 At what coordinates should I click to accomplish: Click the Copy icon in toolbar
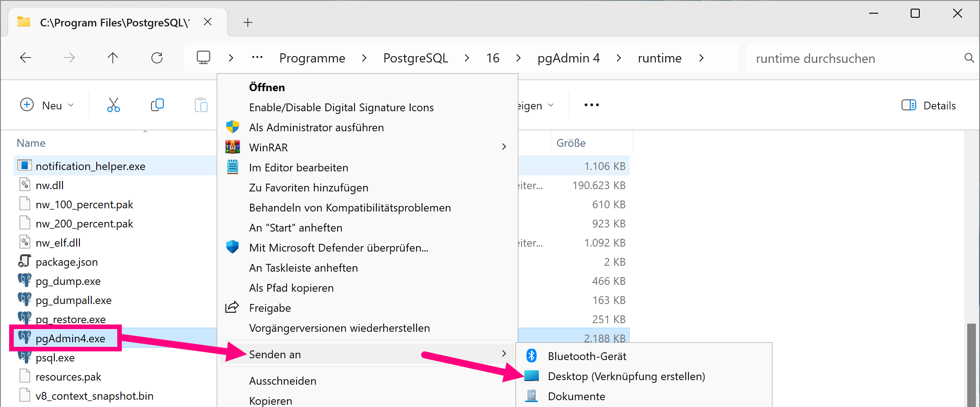click(x=157, y=105)
